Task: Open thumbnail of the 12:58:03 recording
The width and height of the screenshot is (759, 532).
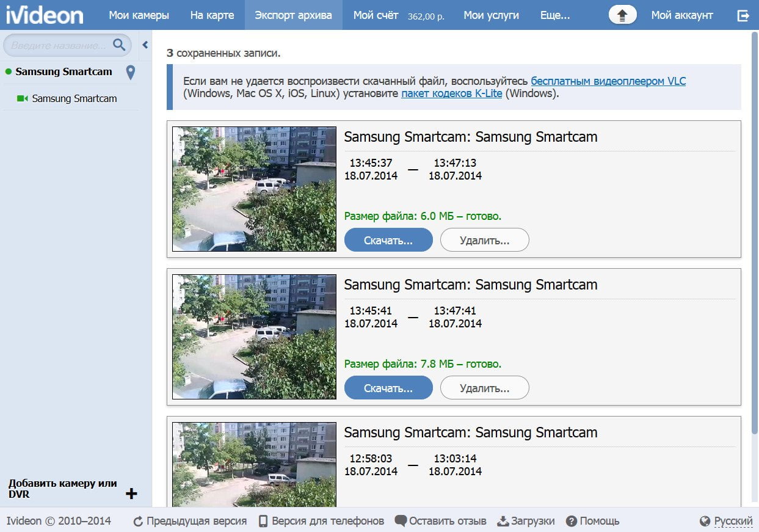Action: point(254,464)
